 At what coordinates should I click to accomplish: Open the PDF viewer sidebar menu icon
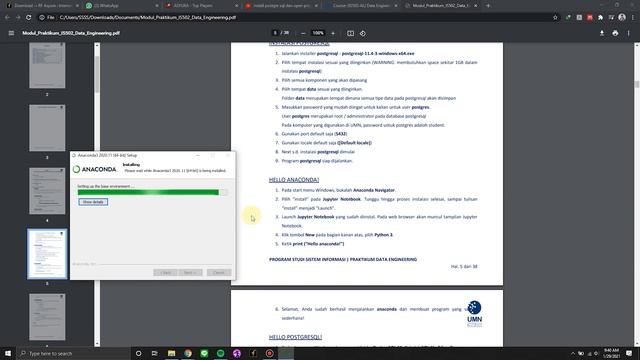[x=11, y=33]
